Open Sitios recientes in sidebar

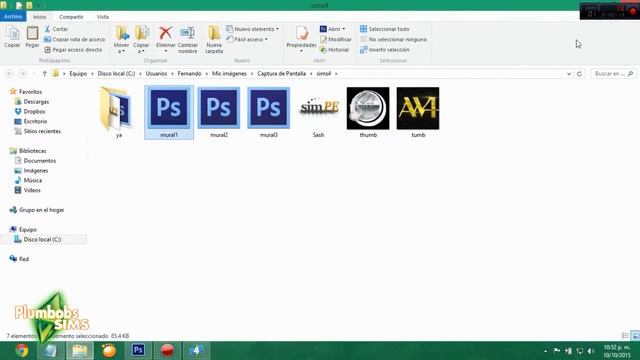(x=38, y=131)
